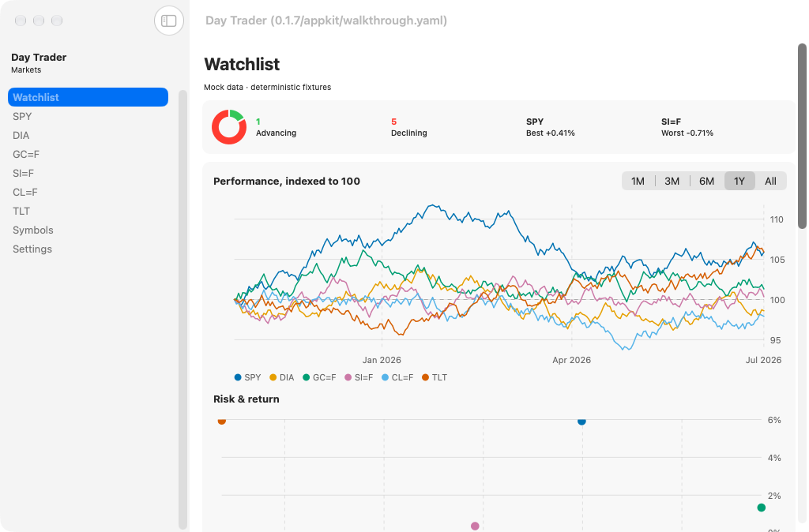Open SI=F in the sidebar
The height and width of the screenshot is (532, 809).
pyautogui.click(x=88, y=173)
